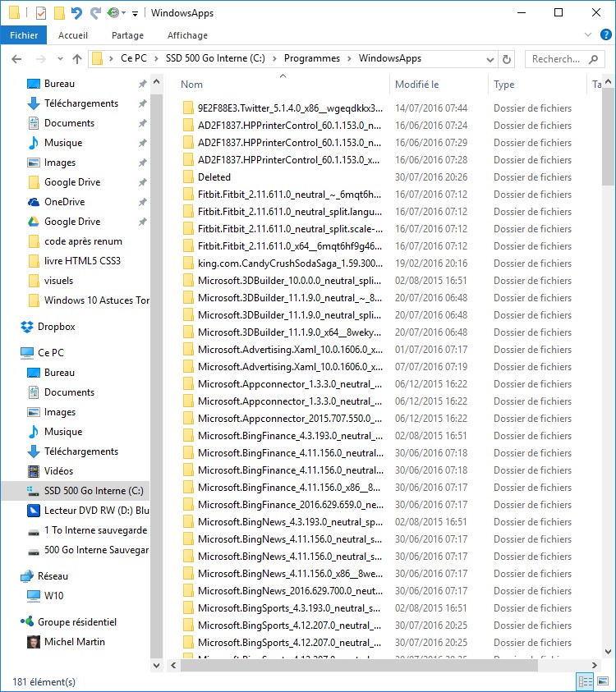Expand the chevron after Ce PC breadcrumb
Image resolution: width=616 pixels, height=692 pixels.
156,59
